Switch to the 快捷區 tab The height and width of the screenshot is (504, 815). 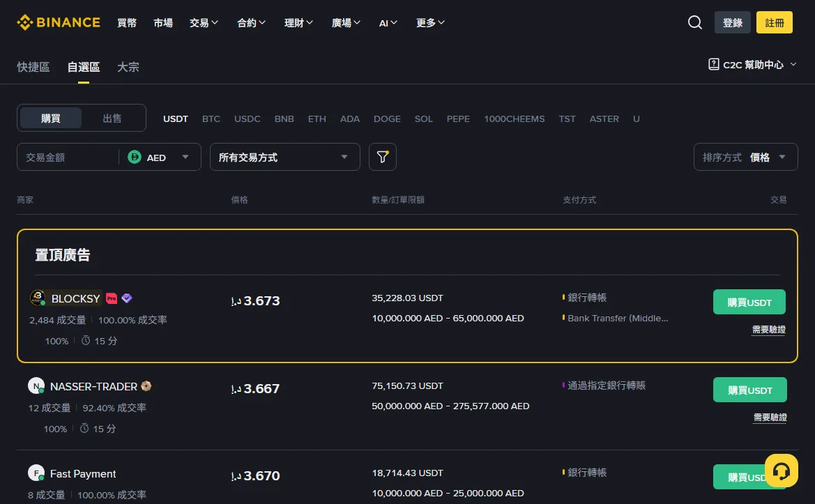click(x=33, y=67)
